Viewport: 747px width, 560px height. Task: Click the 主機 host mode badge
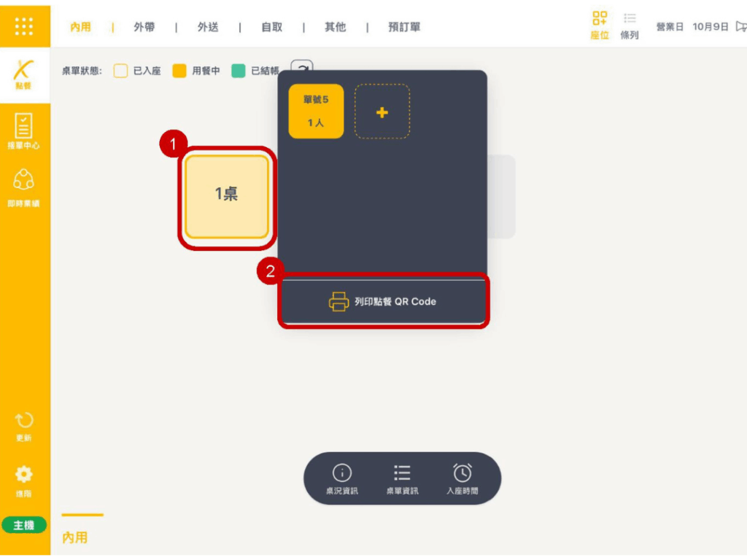(24, 525)
